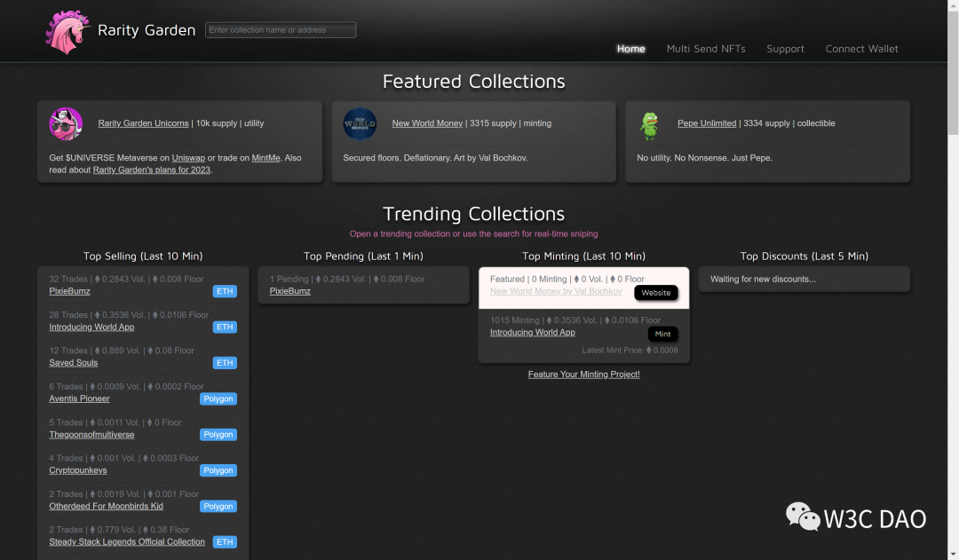Focus the collection name or address search field
This screenshot has width=959, height=560.
click(x=281, y=30)
